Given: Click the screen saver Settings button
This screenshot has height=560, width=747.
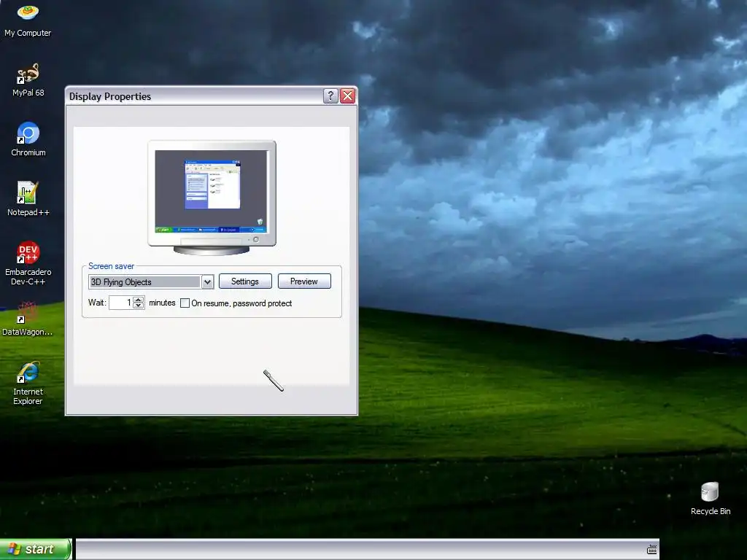Looking at the screenshot, I should [245, 281].
